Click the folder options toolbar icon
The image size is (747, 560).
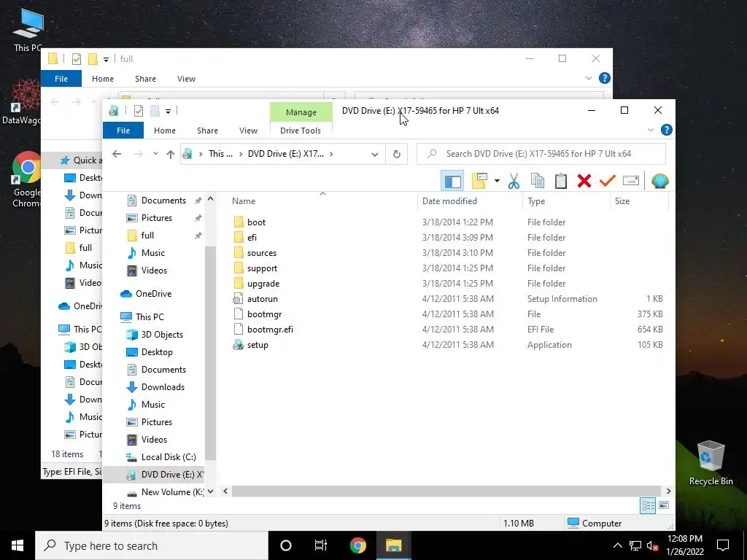479,181
